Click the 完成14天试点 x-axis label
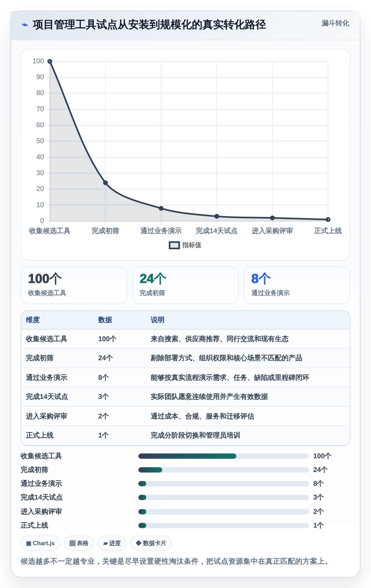Image resolution: width=371 pixels, height=588 pixels. [x=217, y=231]
